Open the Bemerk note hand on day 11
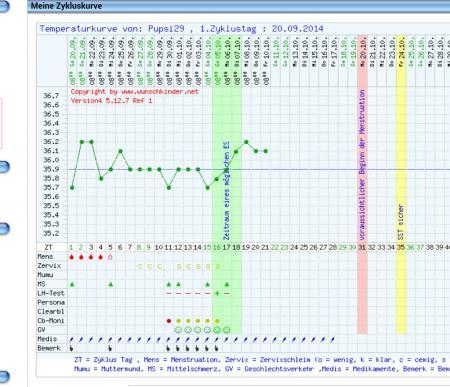Image resolution: width=450 pixels, height=387 pixels. pos(168,348)
